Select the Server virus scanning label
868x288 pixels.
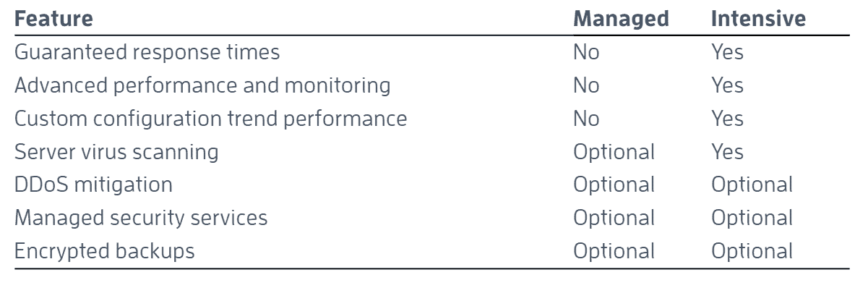coord(117,152)
